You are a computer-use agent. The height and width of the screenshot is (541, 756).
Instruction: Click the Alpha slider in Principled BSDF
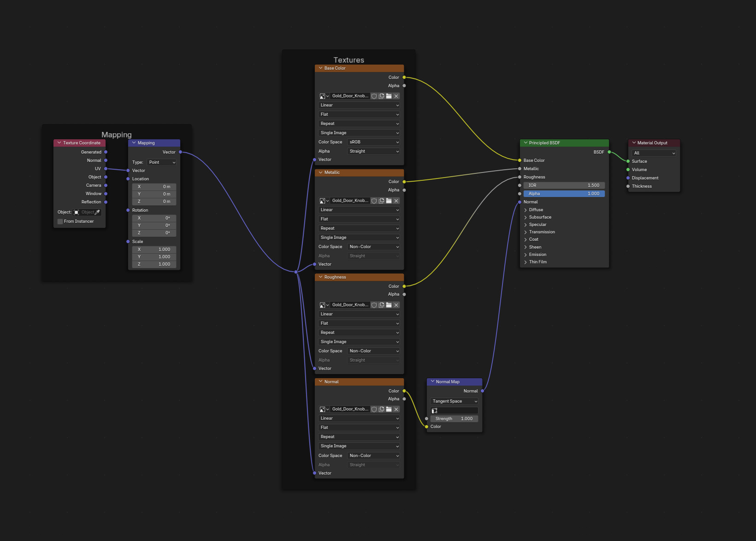point(564,194)
